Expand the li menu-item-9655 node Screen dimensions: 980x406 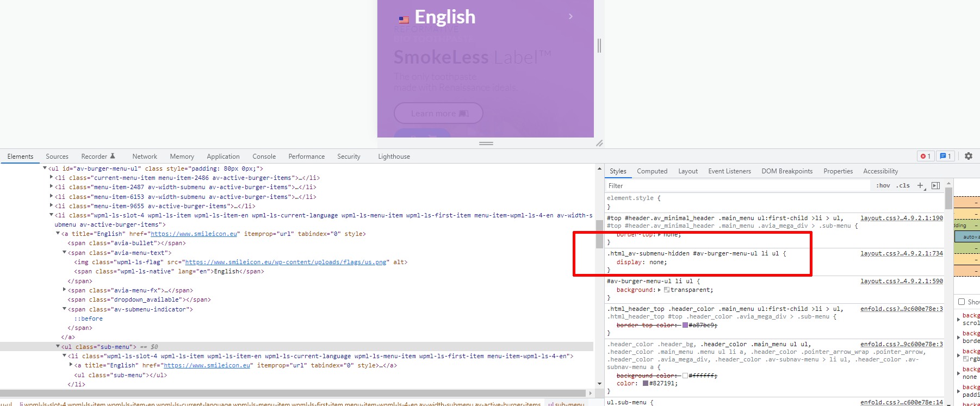coord(51,206)
